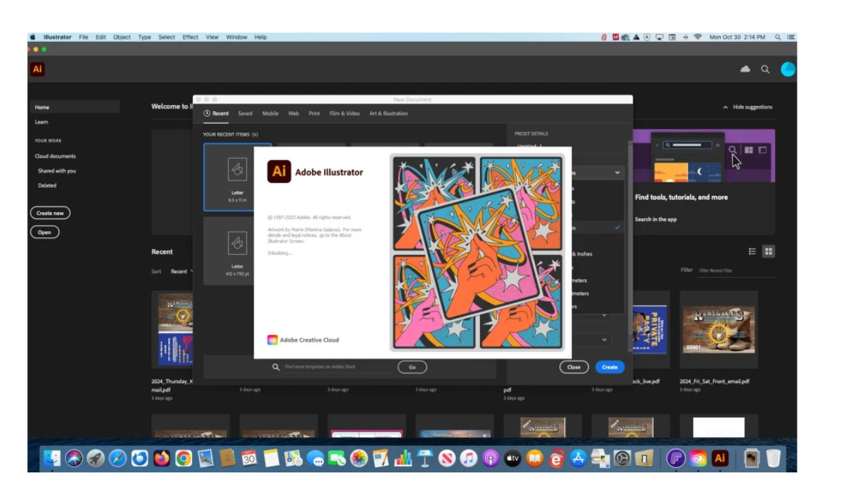Click the Illustrator Ai home logo icon
This screenshot has height=488, width=868.
pyautogui.click(x=37, y=69)
